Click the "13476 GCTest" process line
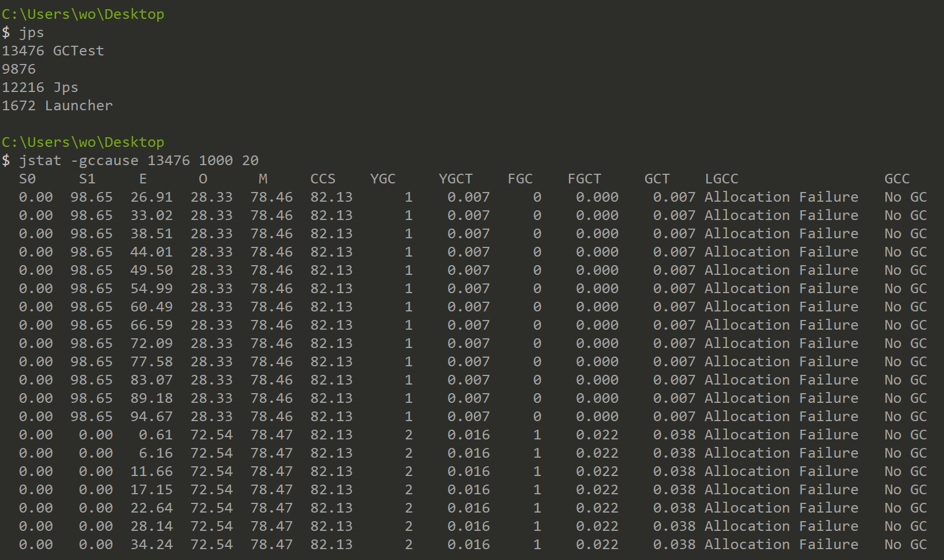This screenshot has height=560, width=944. click(x=53, y=51)
